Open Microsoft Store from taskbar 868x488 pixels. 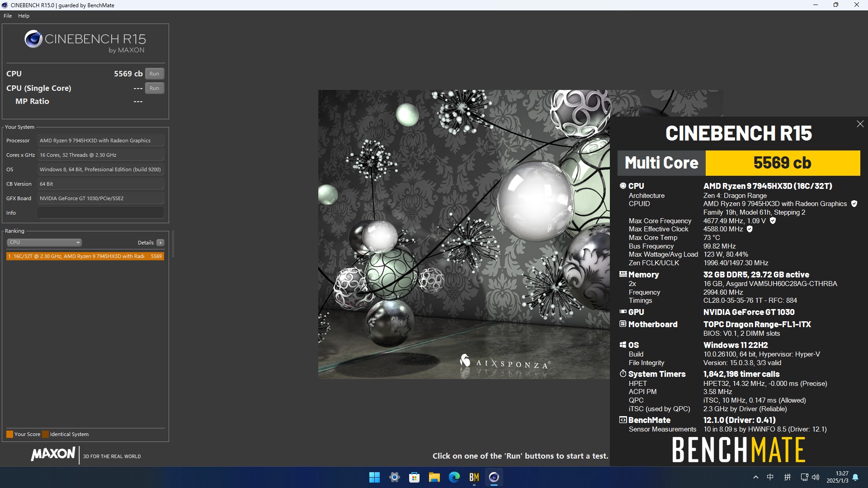(x=414, y=477)
